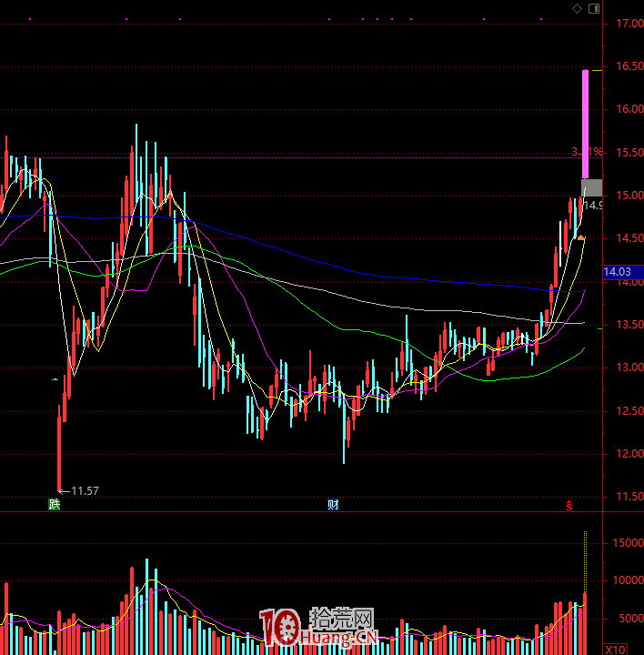
Task: Click the 12.00 price axis label
Action: pyautogui.click(x=629, y=454)
